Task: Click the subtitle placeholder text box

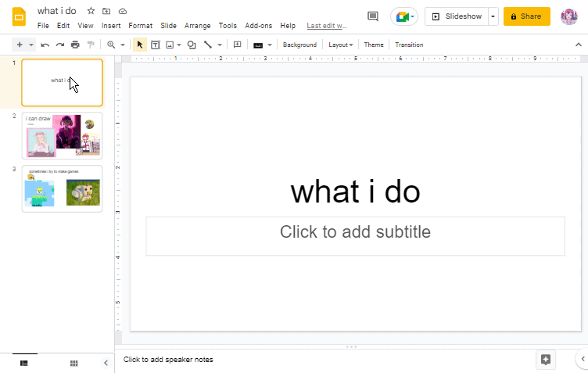Action: [355, 235]
